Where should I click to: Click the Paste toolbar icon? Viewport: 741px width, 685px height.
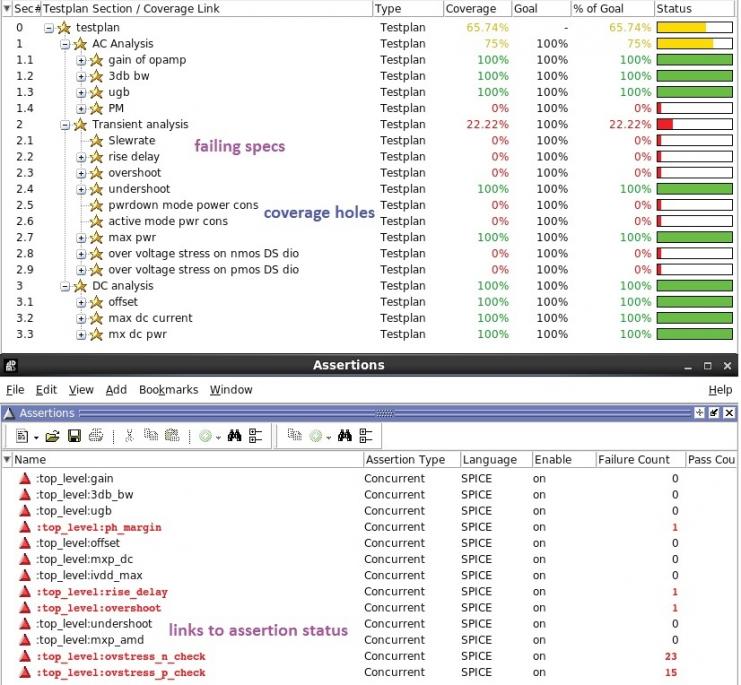pos(172,435)
